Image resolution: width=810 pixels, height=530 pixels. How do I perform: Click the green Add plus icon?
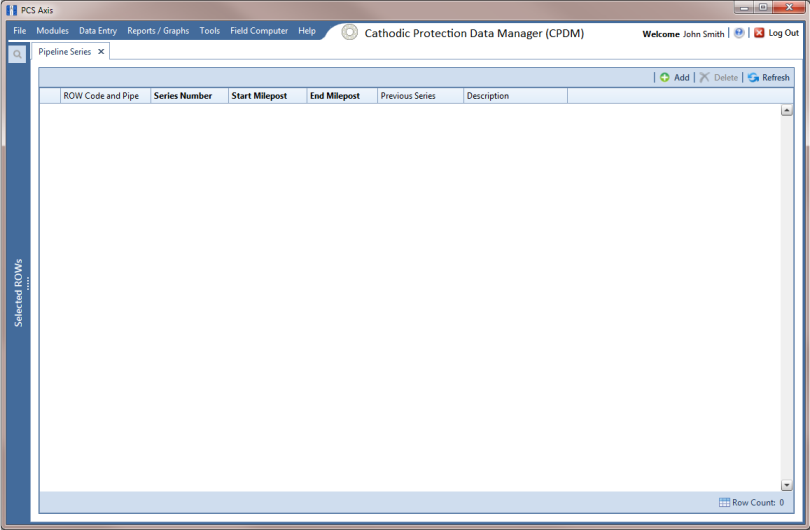pyautogui.click(x=665, y=77)
